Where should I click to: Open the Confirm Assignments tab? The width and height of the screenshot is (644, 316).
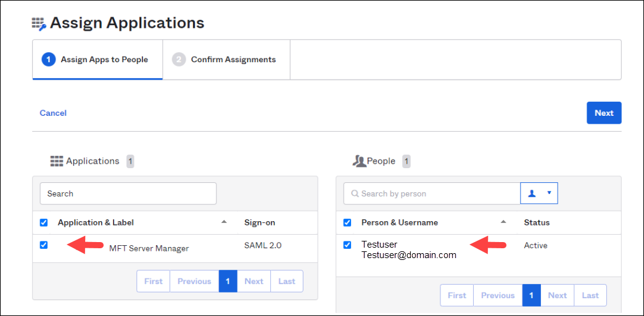click(x=226, y=60)
